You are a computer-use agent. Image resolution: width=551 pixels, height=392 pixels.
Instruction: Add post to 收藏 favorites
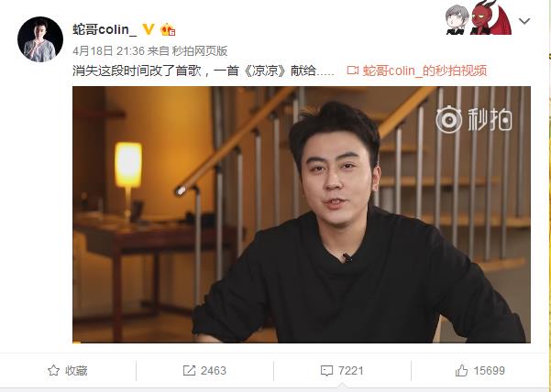(x=68, y=370)
